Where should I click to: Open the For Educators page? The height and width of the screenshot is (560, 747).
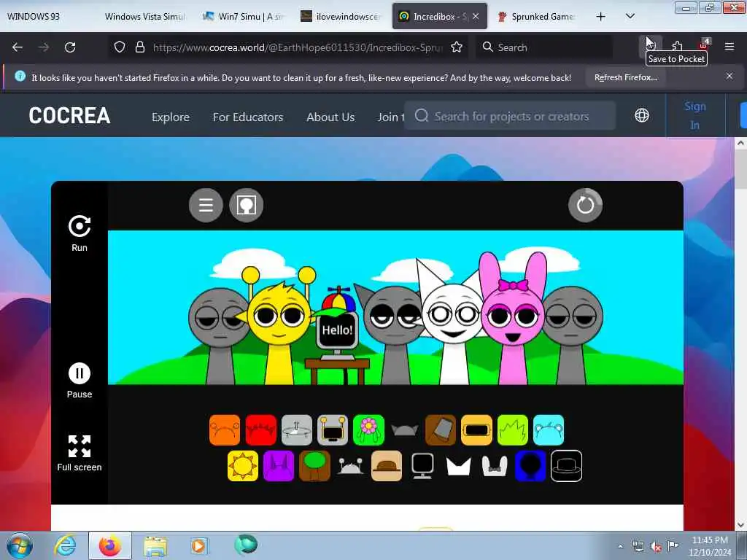click(x=248, y=117)
